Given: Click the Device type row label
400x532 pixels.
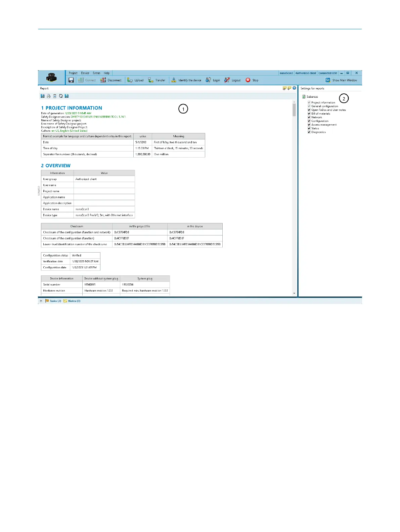Looking at the screenshot, I should [57, 215].
